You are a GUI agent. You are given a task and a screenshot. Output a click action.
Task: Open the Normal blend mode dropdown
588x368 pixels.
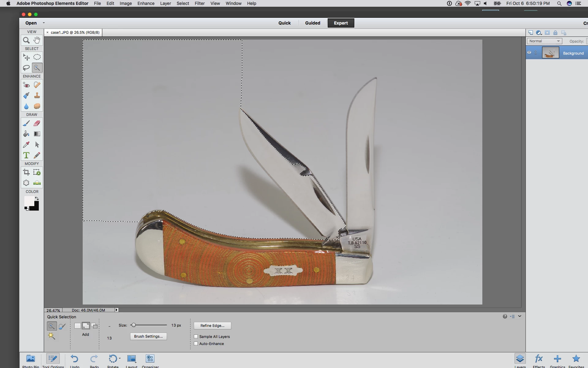[545, 41]
